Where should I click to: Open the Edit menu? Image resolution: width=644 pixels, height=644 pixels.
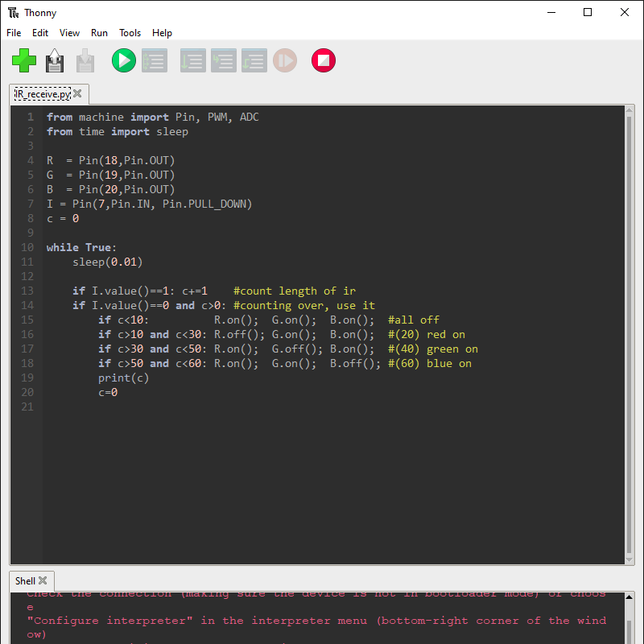40,33
